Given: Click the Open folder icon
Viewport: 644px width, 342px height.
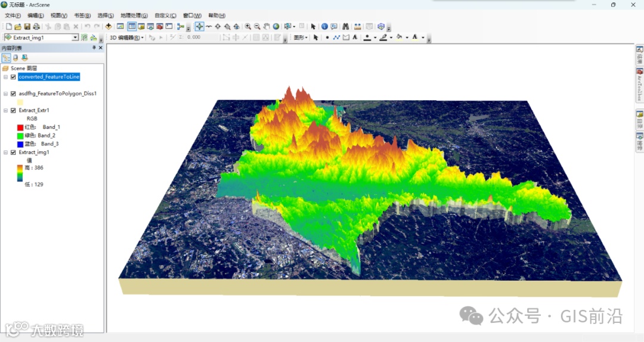Looking at the screenshot, I should [x=18, y=26].
